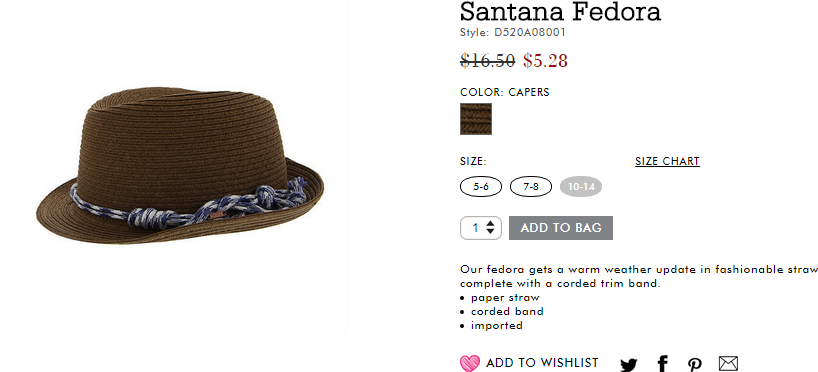Viewport: 818px width, 372px height.
Task: Click the Add to Wishlist text
Action: point(542,363)
